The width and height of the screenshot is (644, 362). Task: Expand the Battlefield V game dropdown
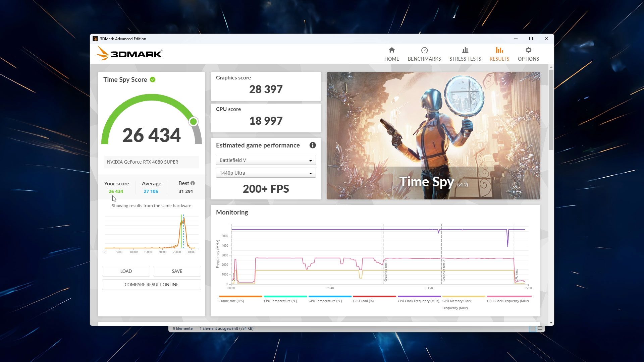tap(266, 160)
